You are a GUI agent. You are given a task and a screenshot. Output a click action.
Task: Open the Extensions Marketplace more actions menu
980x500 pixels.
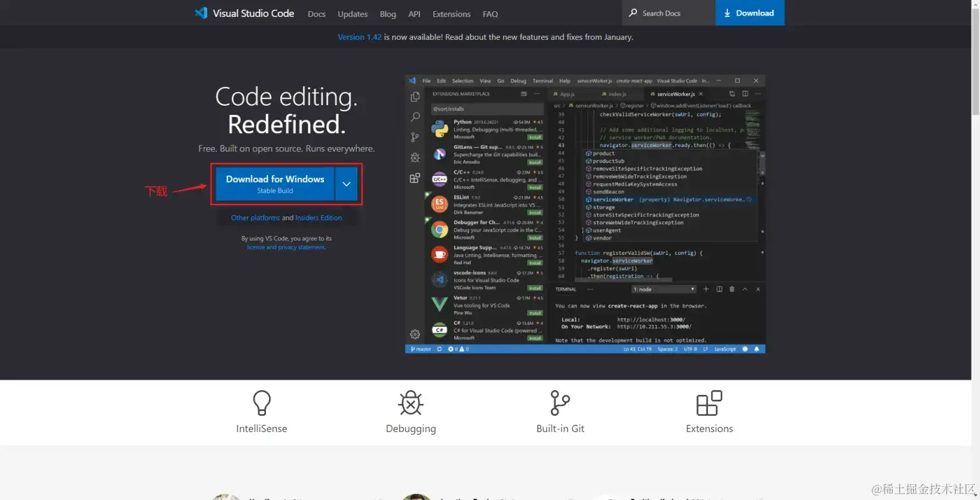coord(536,93)
